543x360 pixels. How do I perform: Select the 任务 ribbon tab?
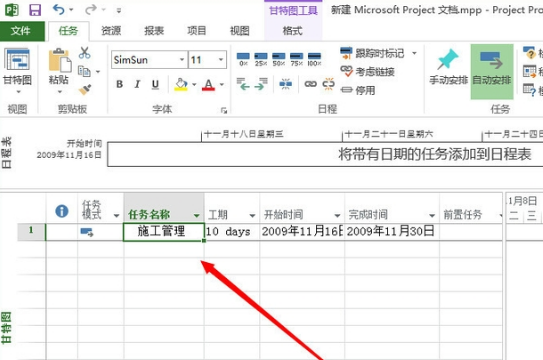(x=68, y=31)
